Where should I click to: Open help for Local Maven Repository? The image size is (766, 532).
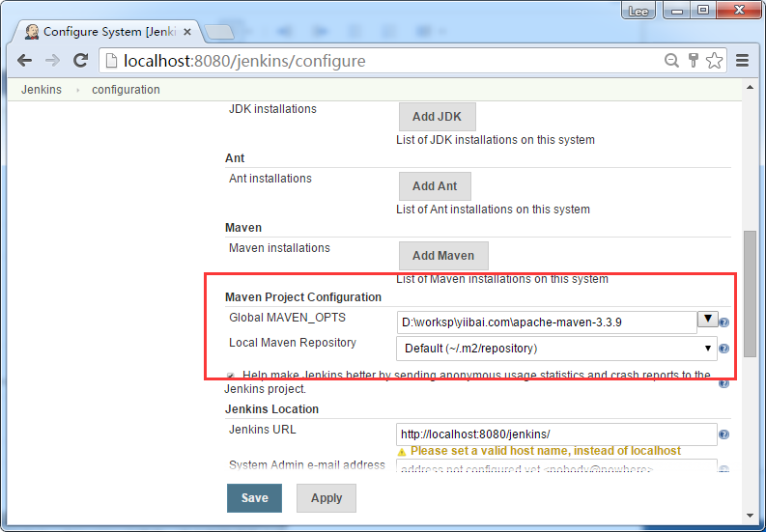click(x=723, y=349)
